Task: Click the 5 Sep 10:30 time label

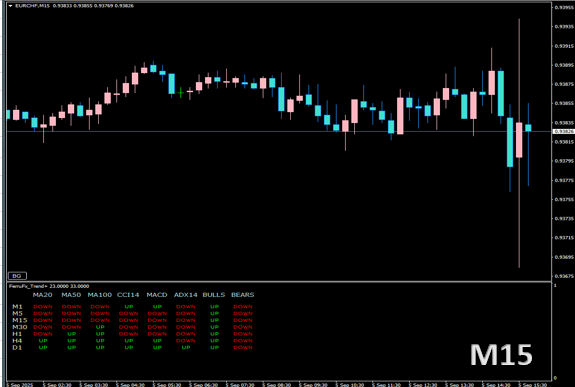Action: coord(350,385)
